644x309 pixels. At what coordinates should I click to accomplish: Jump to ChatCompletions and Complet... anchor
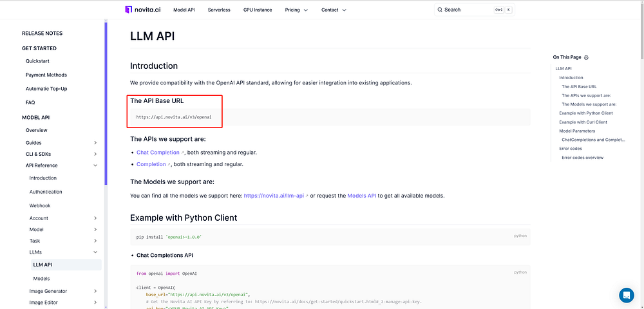[x=594, y=140]
